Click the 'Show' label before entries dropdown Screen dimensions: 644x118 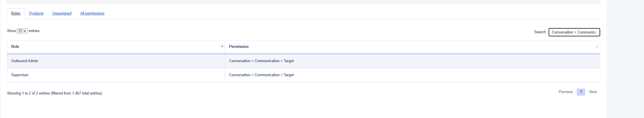tap(11, 31)
